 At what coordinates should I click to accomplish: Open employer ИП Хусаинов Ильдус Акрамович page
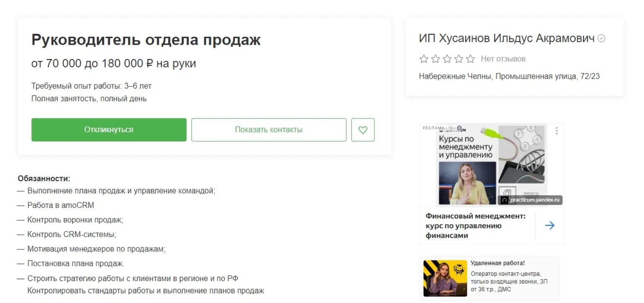pyautogui.click(x=506, y=39)
